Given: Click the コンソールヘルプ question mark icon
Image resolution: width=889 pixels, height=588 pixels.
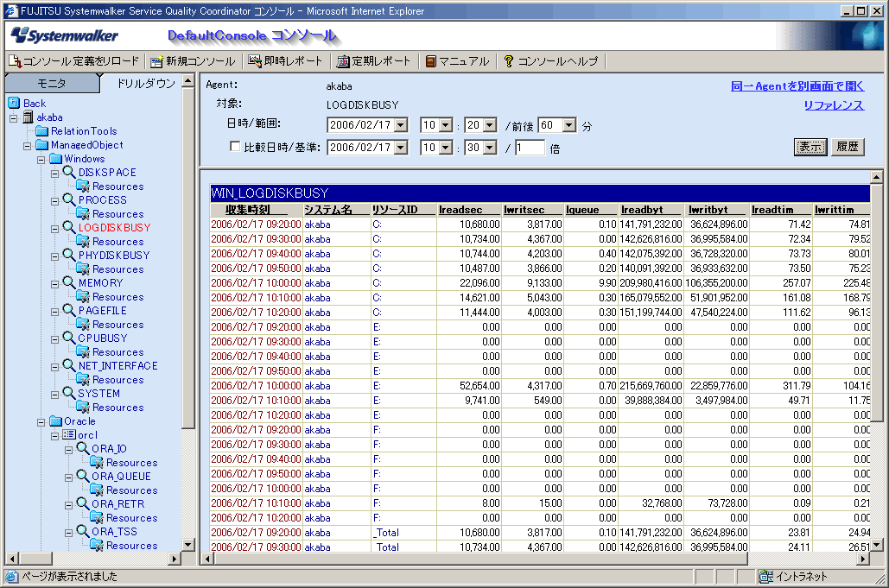Looking at the screenshot, I should (x=509, y=61).
